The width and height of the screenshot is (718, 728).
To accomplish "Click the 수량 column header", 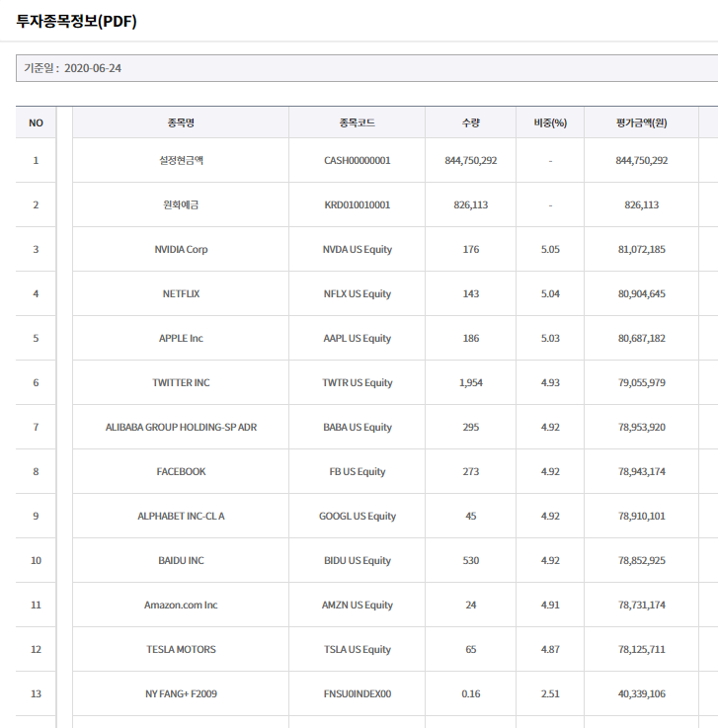I will click(x=471, y=122).
